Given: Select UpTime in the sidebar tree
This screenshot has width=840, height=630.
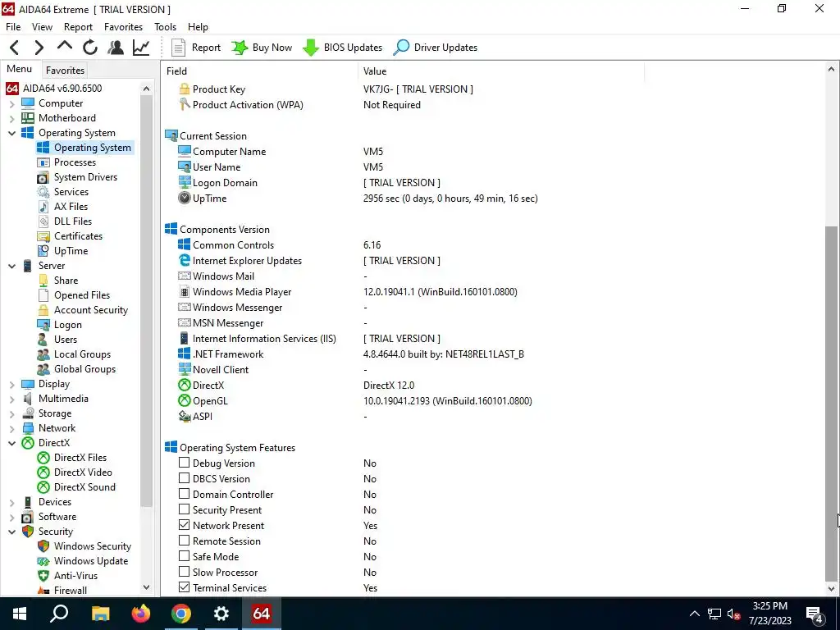Looking at the screenshot, I should click(71, 251).
